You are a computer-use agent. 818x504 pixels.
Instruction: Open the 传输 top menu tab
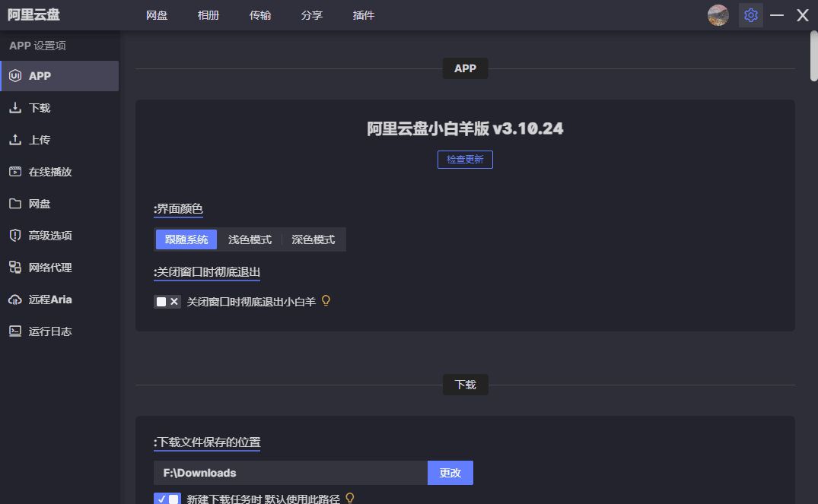pos(259,15)
